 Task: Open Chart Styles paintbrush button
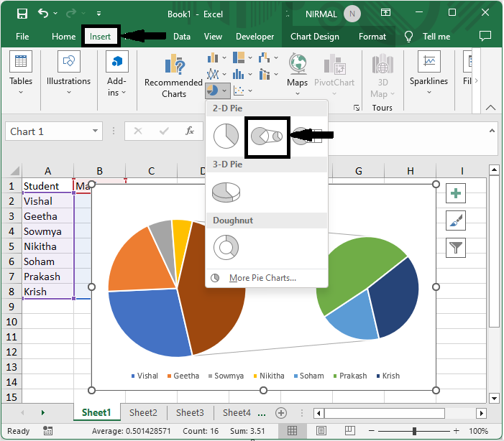point(456,220)
